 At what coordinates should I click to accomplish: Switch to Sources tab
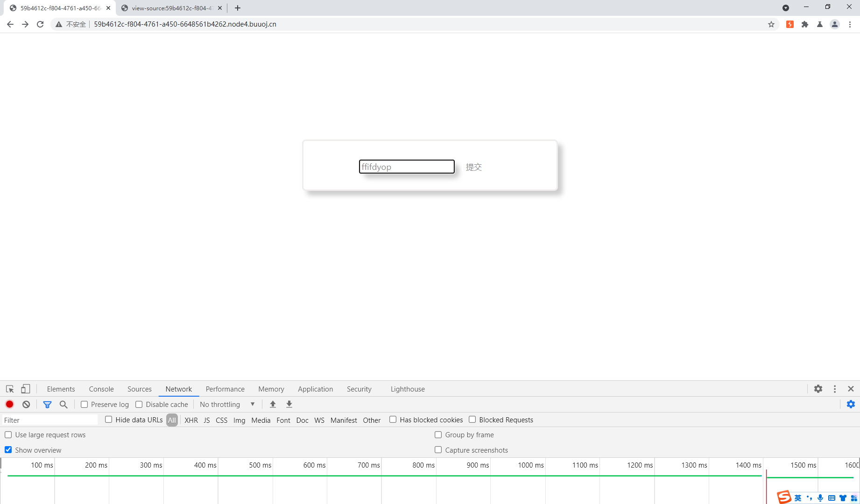pos(140,389)
